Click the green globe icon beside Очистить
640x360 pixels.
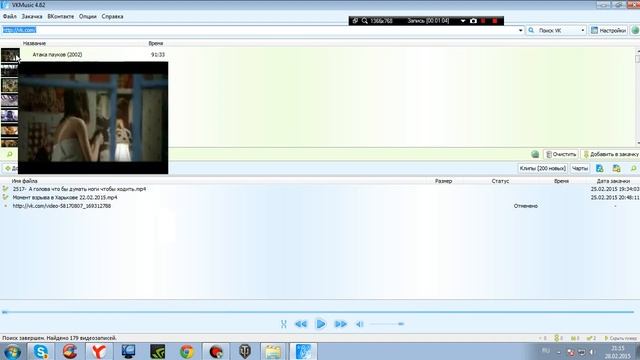pos(535,154)
